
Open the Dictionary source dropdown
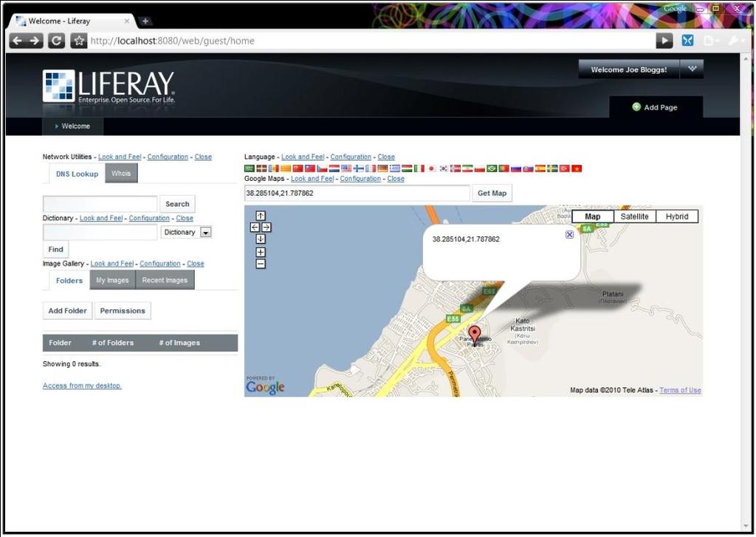pos(205,232)
